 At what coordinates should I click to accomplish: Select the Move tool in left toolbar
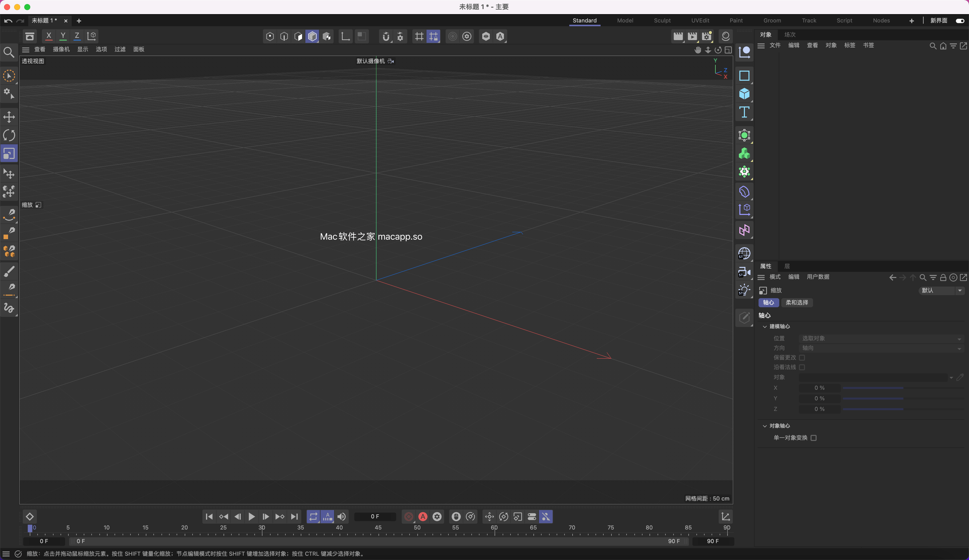click(9, 117)
